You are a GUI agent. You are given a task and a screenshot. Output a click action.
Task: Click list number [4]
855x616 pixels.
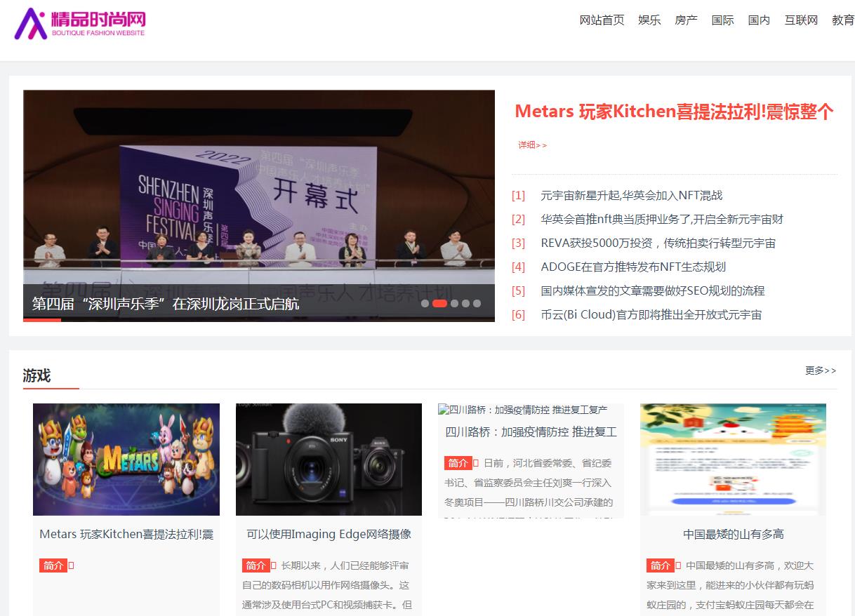(x=518, y=267)
